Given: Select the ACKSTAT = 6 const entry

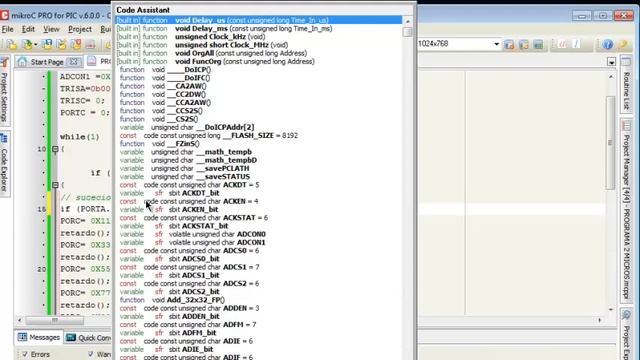Looking at the screenshot, I should click(259, 218).
